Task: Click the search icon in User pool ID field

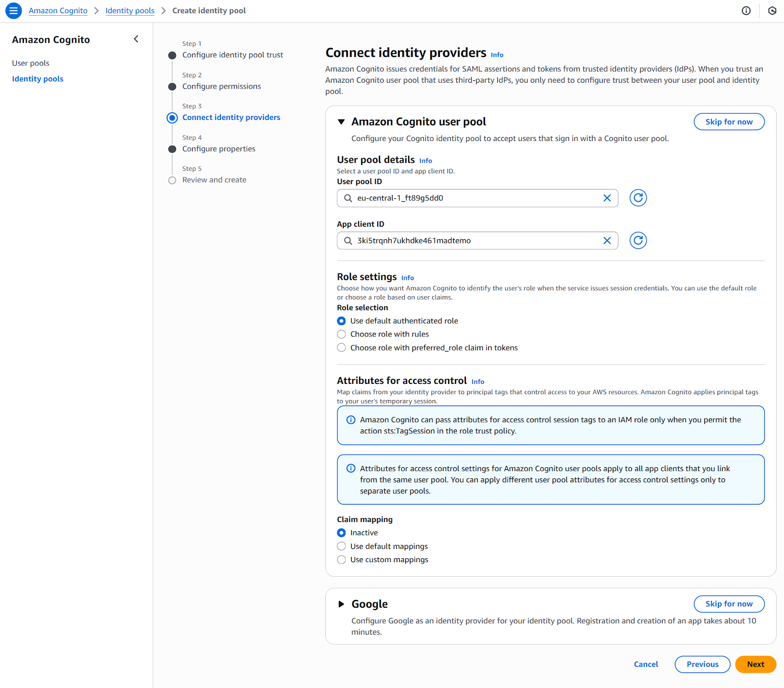Action: click(x=348, y=198)
